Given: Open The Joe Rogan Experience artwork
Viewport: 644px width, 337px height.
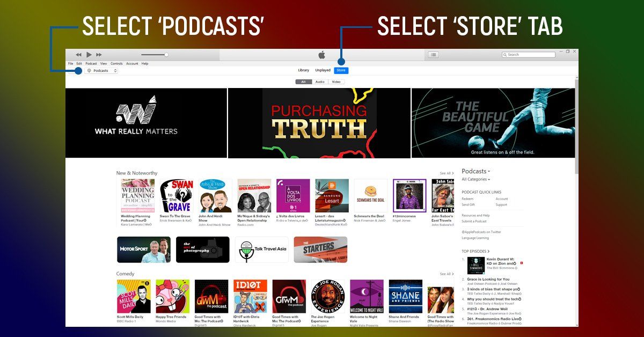Looking at the screenshot, I should click(x=328, y=296).
